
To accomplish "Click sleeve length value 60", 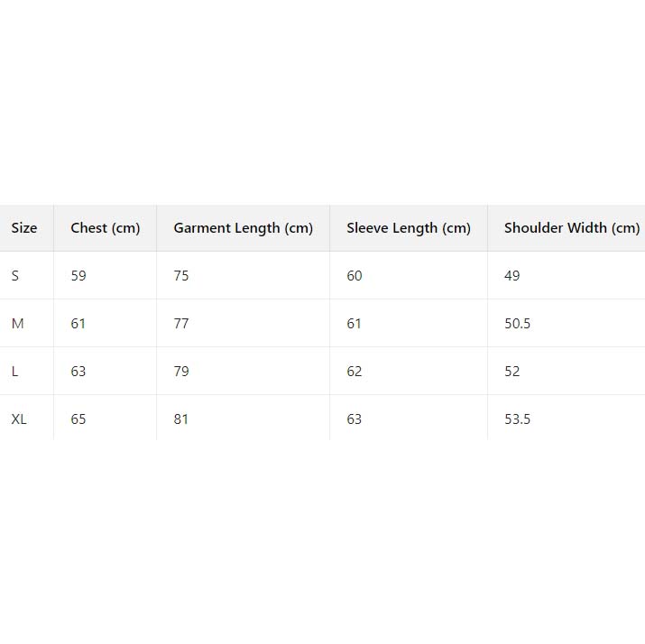I will [x=355, y=276].
